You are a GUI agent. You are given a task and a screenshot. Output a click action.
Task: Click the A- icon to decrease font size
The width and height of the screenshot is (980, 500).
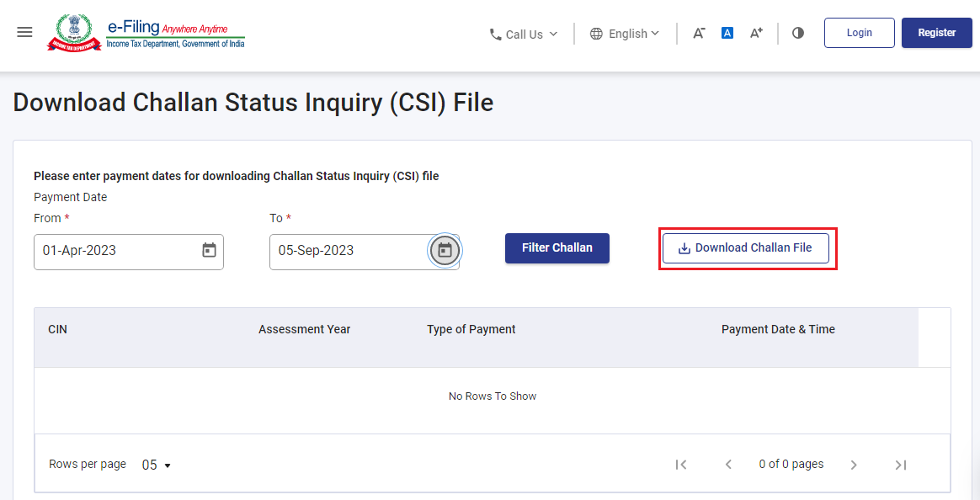coord(699,32)
